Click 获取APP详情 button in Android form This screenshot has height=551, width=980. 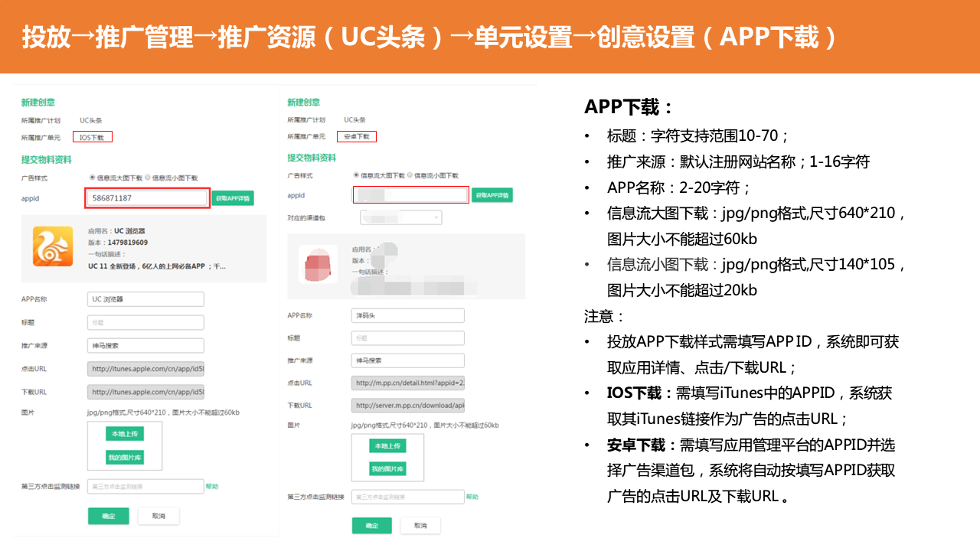(492, 195)
